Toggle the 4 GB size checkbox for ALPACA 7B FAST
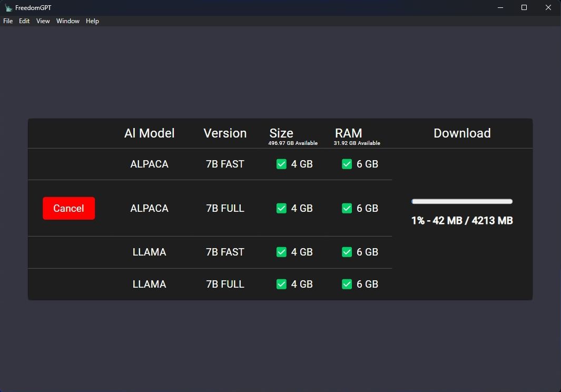 [281, 164]
